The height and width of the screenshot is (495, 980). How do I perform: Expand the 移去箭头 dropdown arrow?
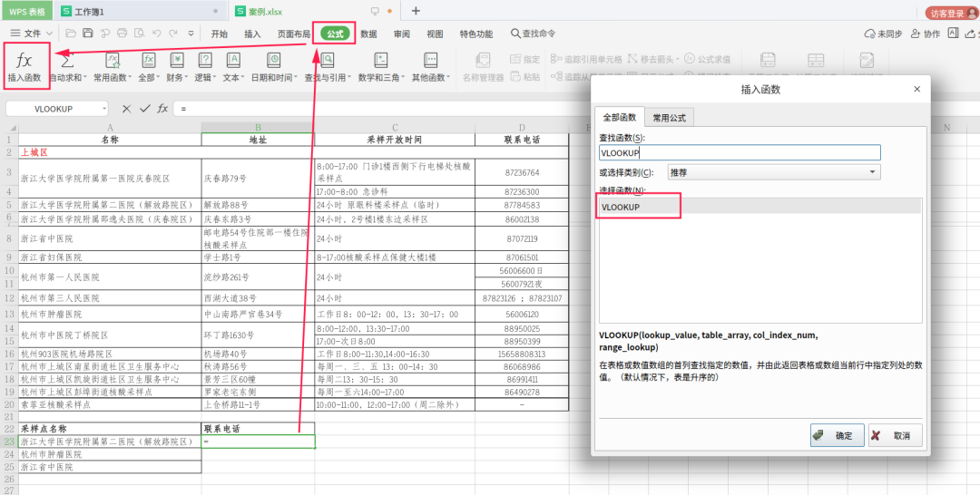coord(677,59)
